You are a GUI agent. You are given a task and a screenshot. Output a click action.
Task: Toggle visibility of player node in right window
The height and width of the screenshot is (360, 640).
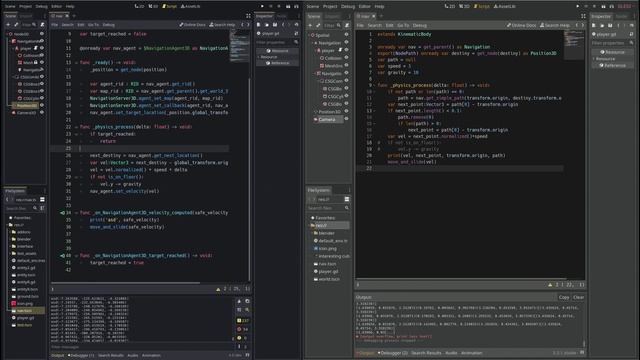[346, 50]
